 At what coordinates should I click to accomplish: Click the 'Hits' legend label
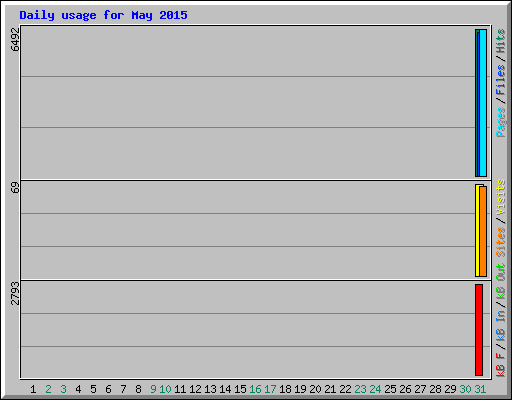click(501, 41)
